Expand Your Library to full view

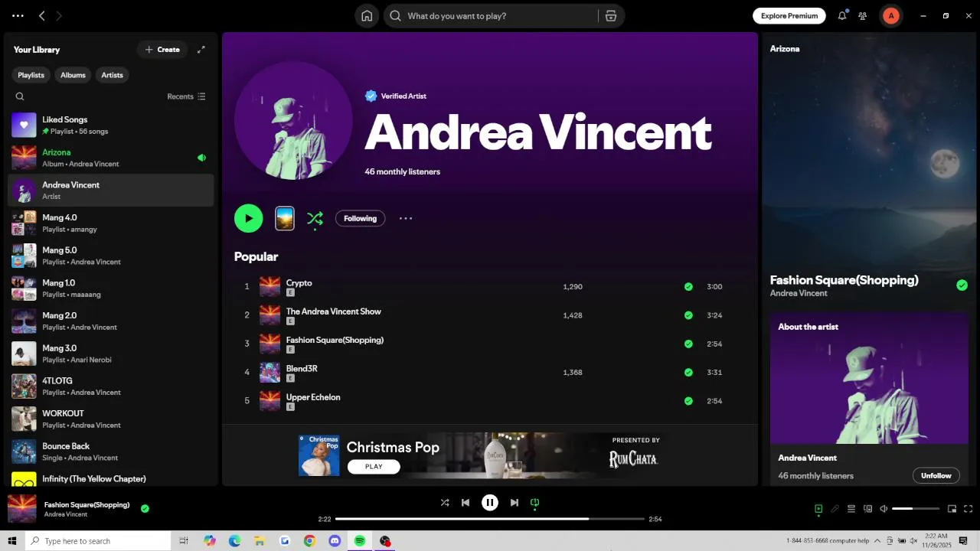click(x=201, y=50)
